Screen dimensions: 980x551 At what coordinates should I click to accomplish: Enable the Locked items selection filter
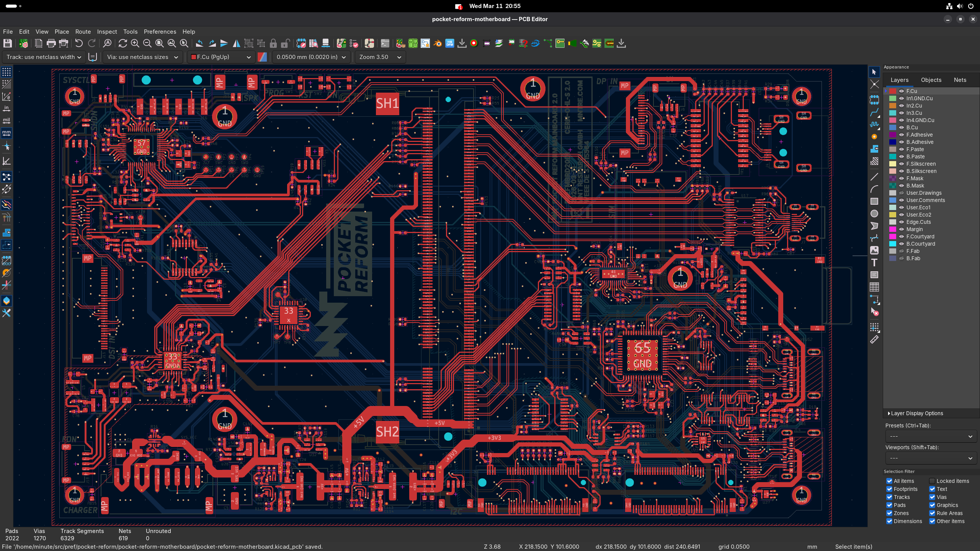click(932, 481)
